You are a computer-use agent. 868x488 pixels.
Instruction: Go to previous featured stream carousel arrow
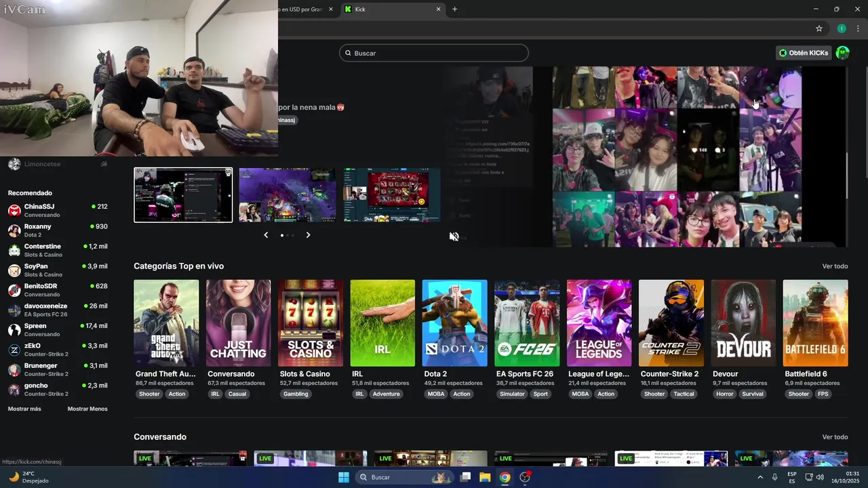click(266, 235)
